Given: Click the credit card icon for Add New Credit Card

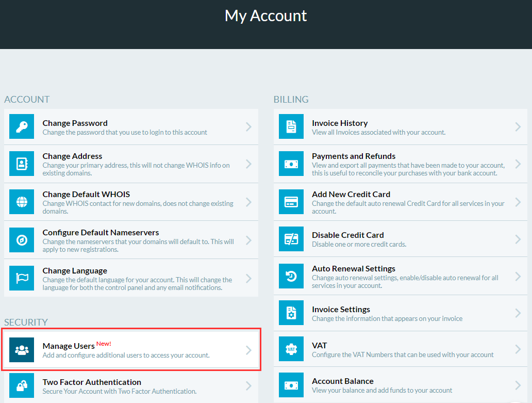Looking at the screenshot, I should click(x=291, y=202).
